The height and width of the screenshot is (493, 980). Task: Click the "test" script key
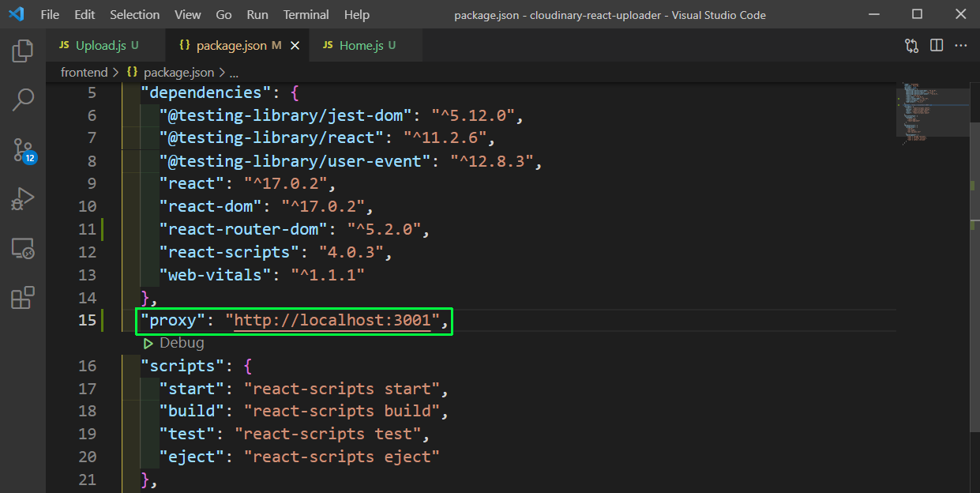click(187, 434)
